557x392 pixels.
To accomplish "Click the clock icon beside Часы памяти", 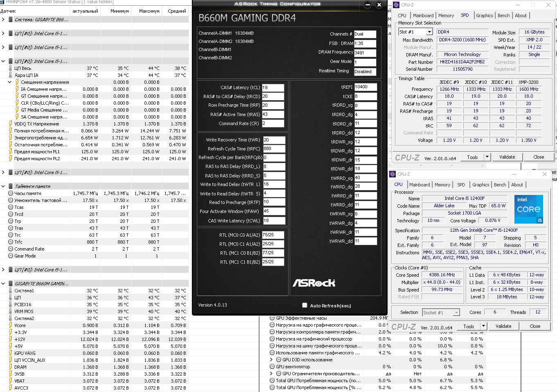I will [x=11, y=193].
